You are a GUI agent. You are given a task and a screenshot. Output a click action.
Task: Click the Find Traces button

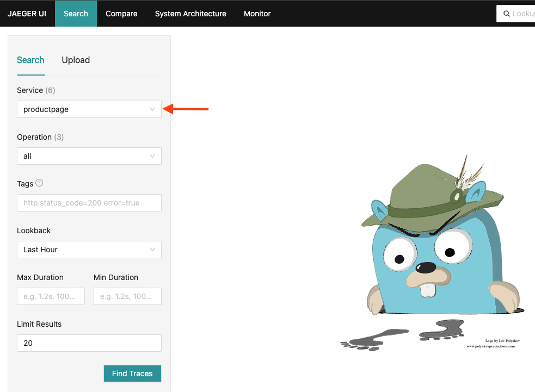(x=132, y=374)
